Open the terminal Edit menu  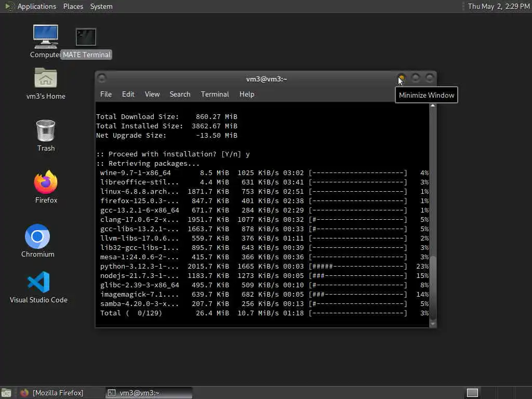pyautogui.click(x=128, y=95)
